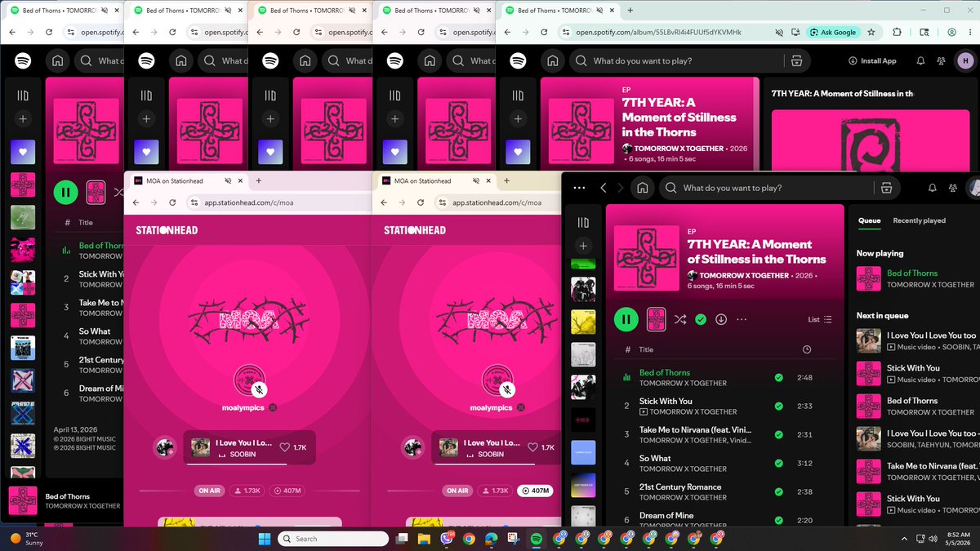
Task: Click the Spotify logo in the rightmost Chrome window
Action: pos(519,61)
